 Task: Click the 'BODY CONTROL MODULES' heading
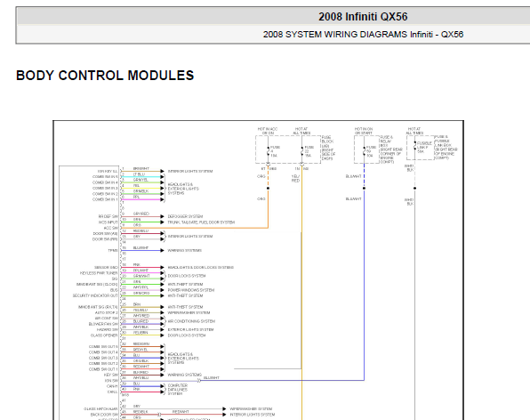105,76
